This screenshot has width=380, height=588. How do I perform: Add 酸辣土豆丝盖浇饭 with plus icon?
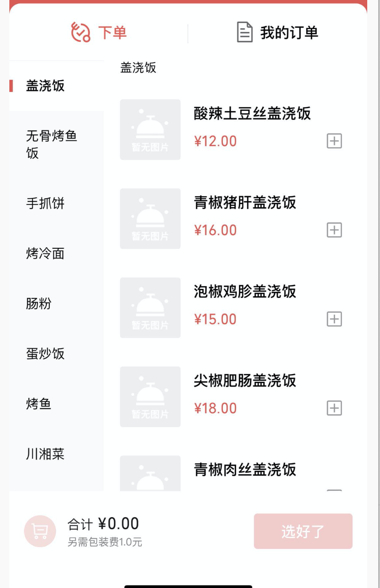334,141
